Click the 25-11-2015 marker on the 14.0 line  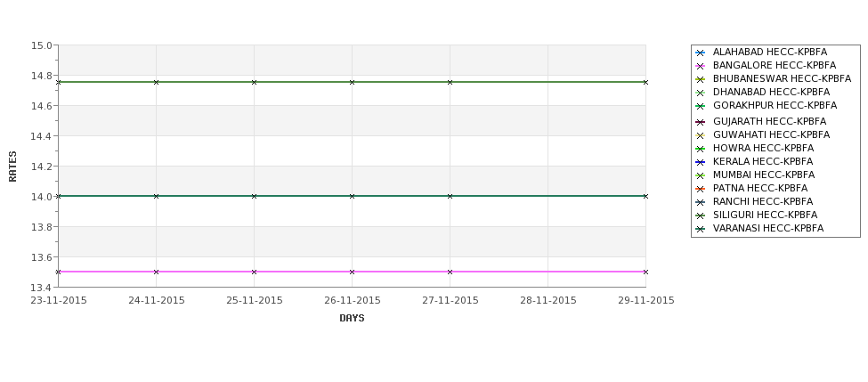tap(254, 196)
